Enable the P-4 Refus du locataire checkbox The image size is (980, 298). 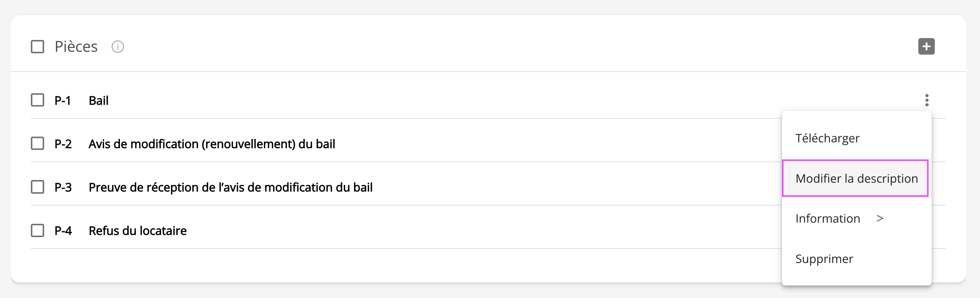pyautogui.click(x=37, y=230)
